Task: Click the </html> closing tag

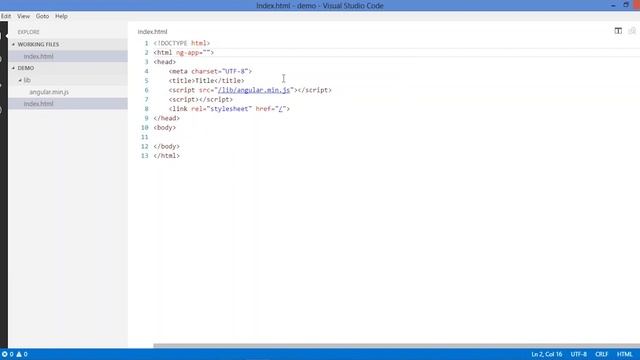Action: pos(167,156)
